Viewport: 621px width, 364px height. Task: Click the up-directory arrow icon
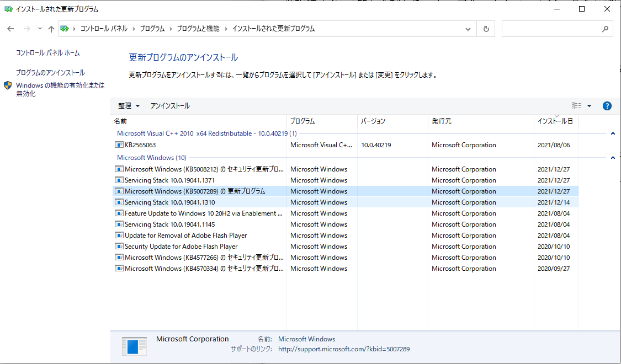[x=51, y=29]
